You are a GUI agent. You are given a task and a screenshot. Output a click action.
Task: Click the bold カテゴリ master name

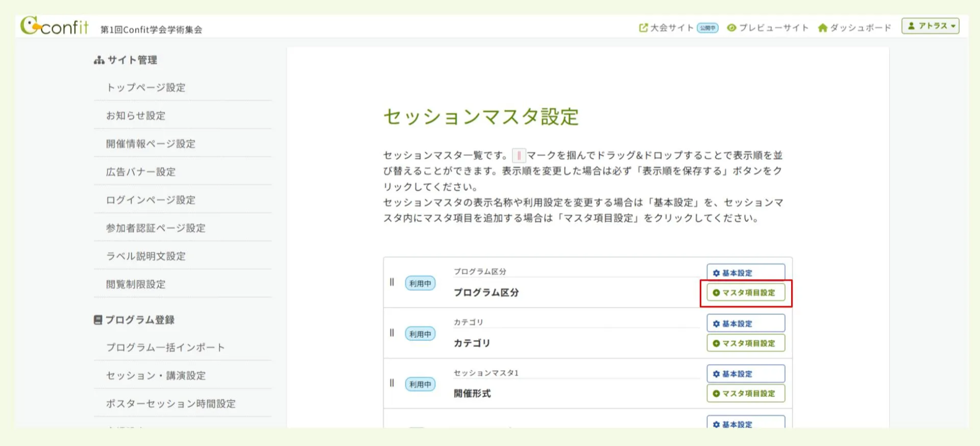point(472,343)
